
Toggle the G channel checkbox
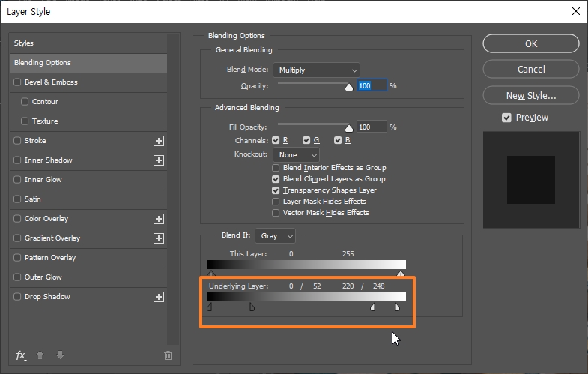point(306,140)
